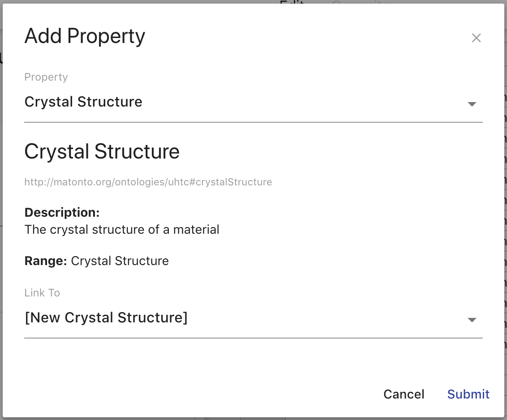Expand options for [New Crystal Structure]
This screenshot has width=507, height=420.
(x=472, y=320)
